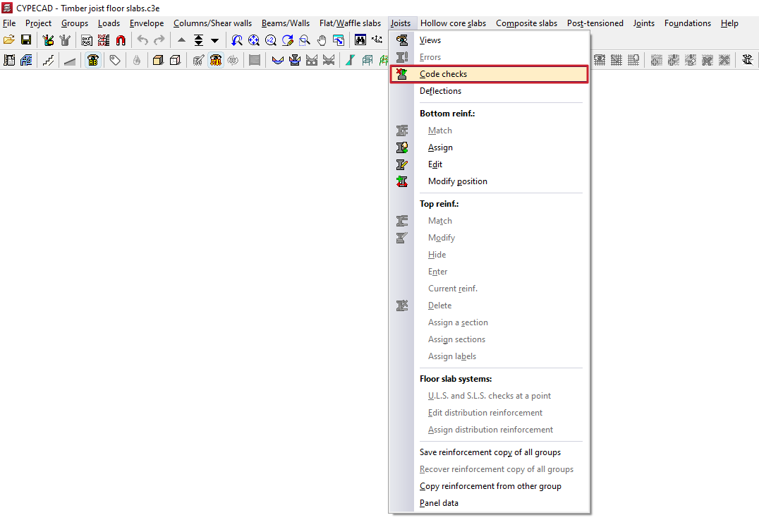Open the Joints menu

click(643, 23)
